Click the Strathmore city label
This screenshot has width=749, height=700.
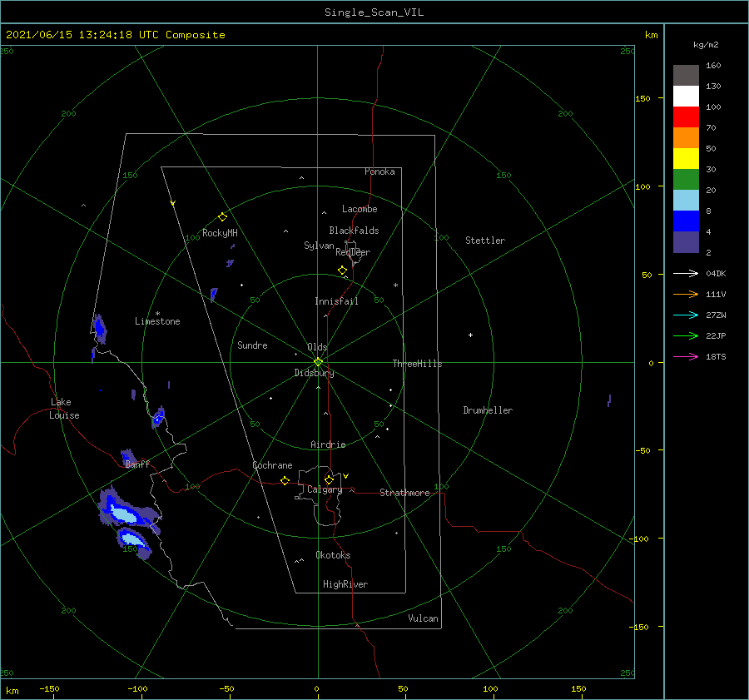click(404, 493)
